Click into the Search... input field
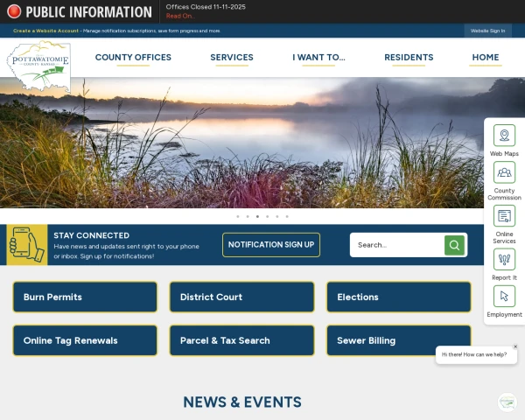 (397, 245)
